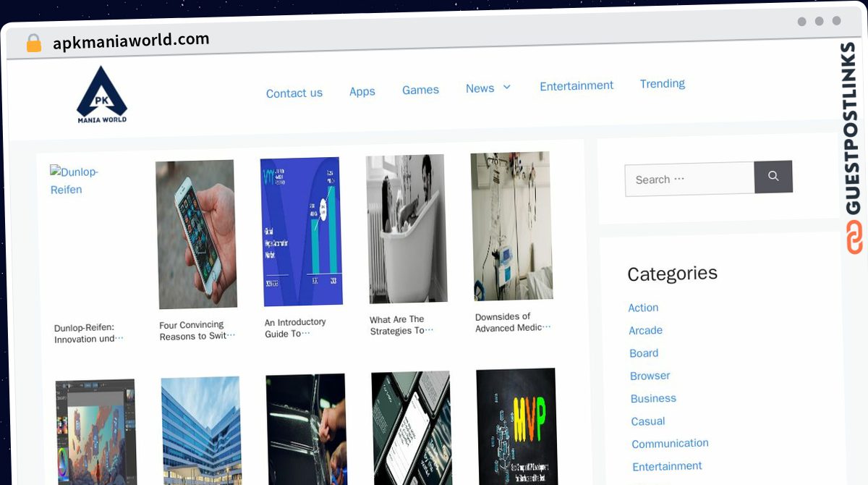Open the News menu item
The width and height of the screenshot is (868, 485).
[480, 88]
